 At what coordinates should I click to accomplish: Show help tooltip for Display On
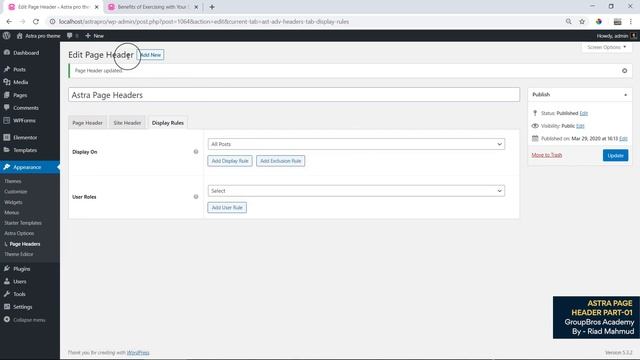click(x=196, y=152)
